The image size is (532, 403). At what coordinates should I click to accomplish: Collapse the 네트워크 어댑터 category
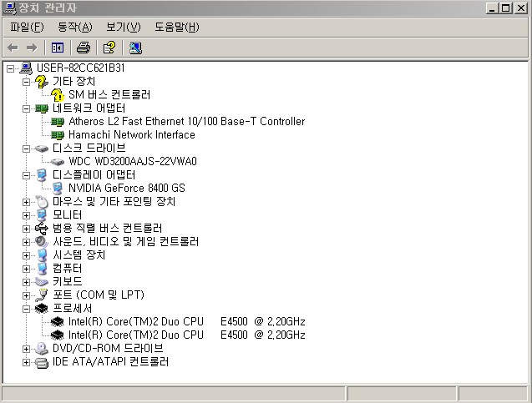(x=26, y=108)
